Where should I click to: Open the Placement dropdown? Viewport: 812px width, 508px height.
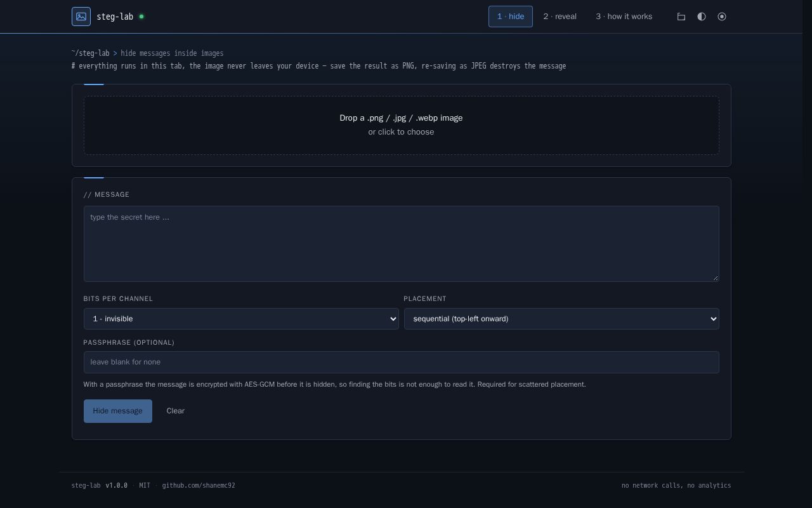pyautogui.click(x=561, y=319)
